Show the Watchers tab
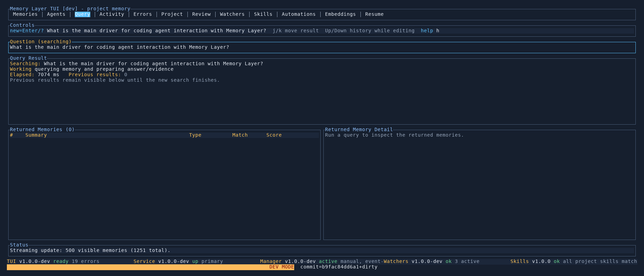Image resolution: width=644 pixels, height=276 pixels. tap(232, 14)
